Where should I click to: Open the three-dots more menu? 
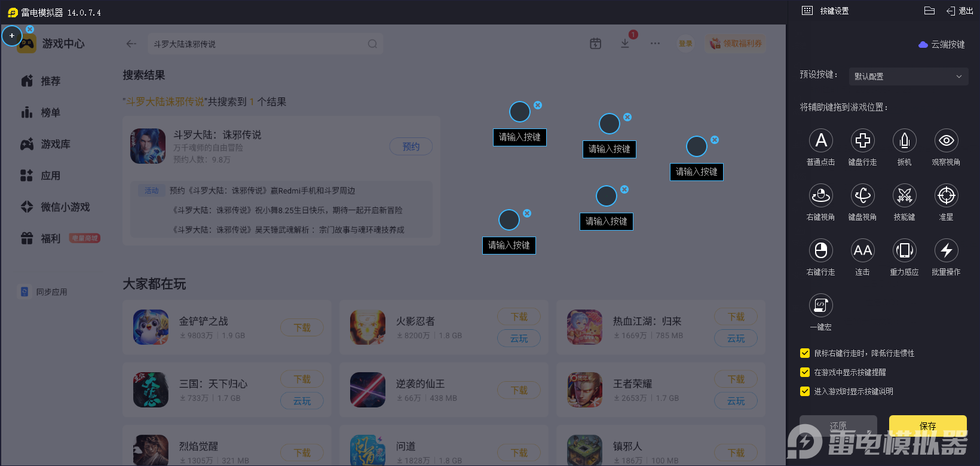pyautogui.click(x=656, y=44)
